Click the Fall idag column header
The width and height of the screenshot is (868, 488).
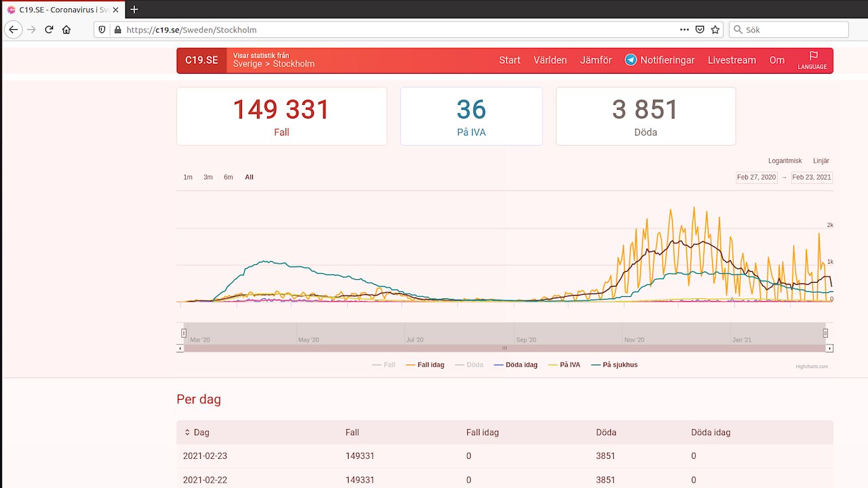tap(482, 432)
